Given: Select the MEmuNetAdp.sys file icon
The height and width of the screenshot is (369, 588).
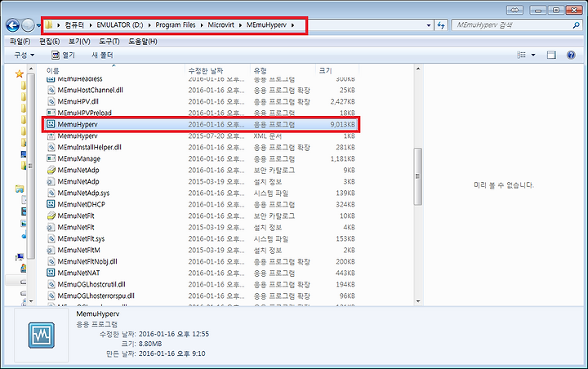Looking at the screenshot, I should click(51, 193).
